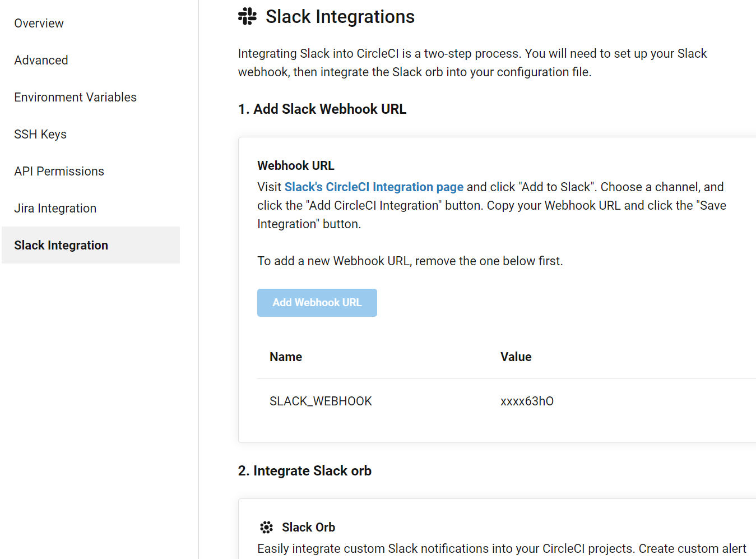Select the Slack Integration sidebar entry

click(x=61, y=245)
